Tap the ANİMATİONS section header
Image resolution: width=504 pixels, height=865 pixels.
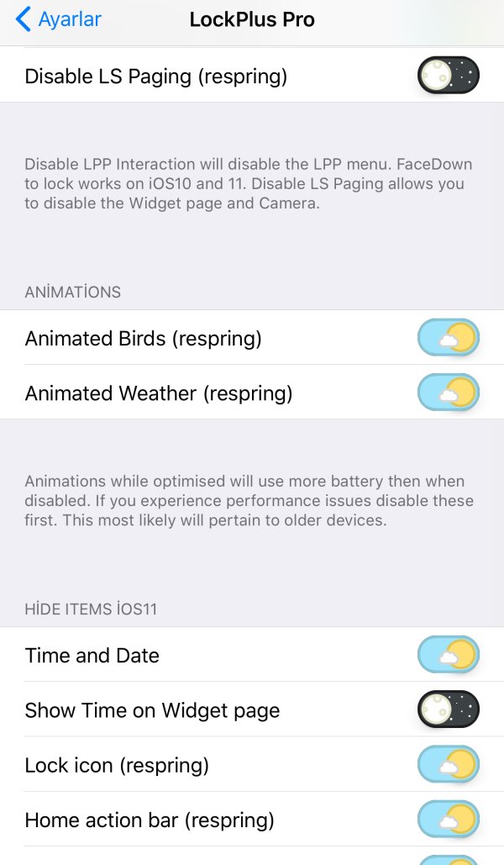click(73, 293)
